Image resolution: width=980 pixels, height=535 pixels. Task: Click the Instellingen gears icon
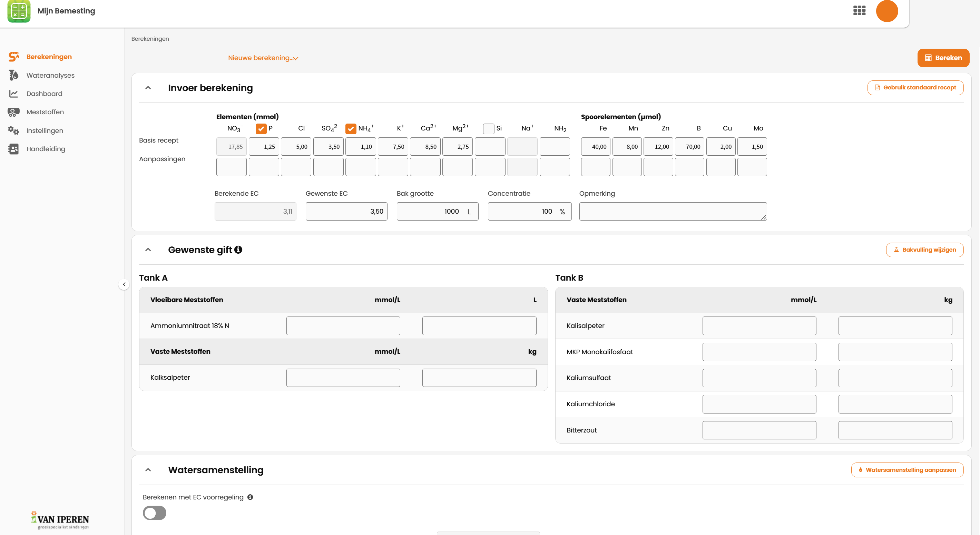(x=13, y=130)
